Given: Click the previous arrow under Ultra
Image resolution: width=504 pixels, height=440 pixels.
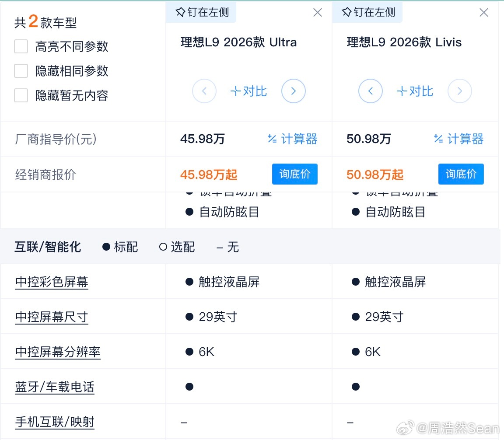Looking at the screenshot, I should point(204,91).
